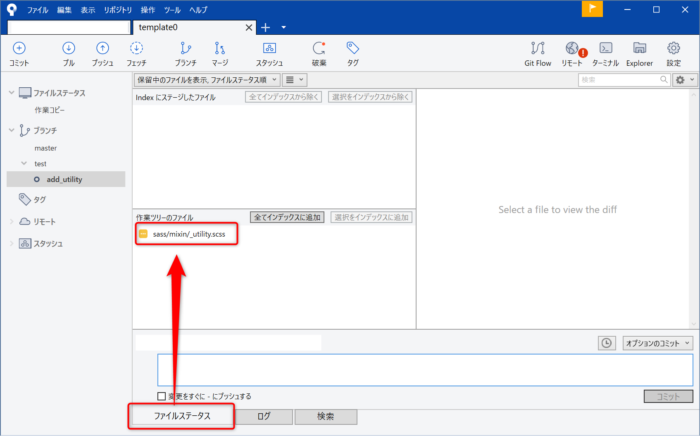Collapse the test branch folder
The image size is (700, 436).
click(x=24, y=163)
